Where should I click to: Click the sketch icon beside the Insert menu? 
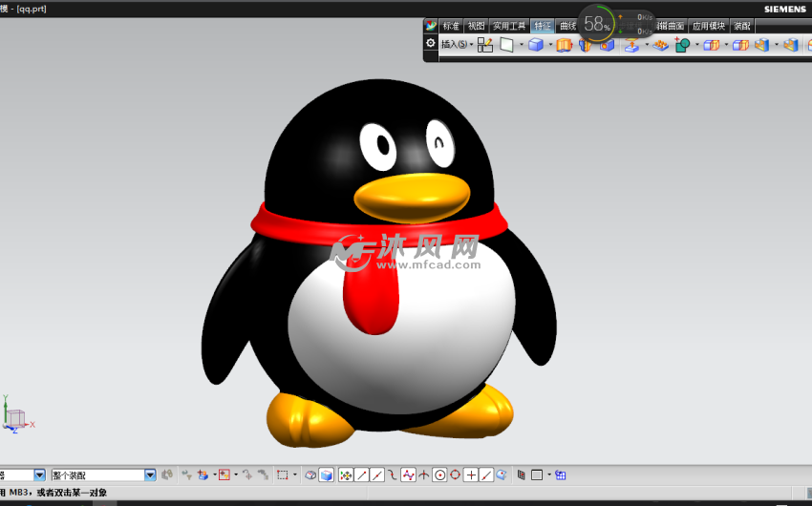(485, 44)
